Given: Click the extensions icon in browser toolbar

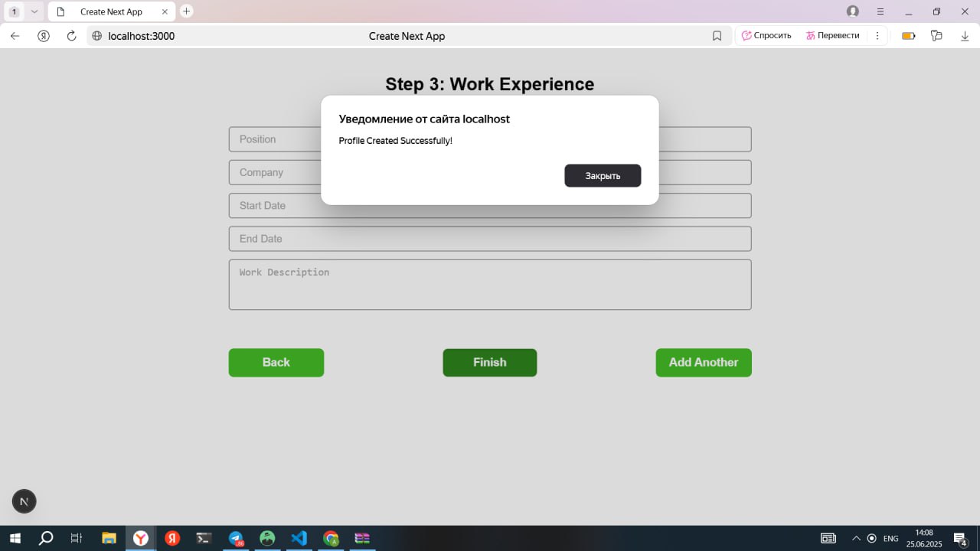Looking at the screenshot, I should pyautogui.click(x=936, y=35).
